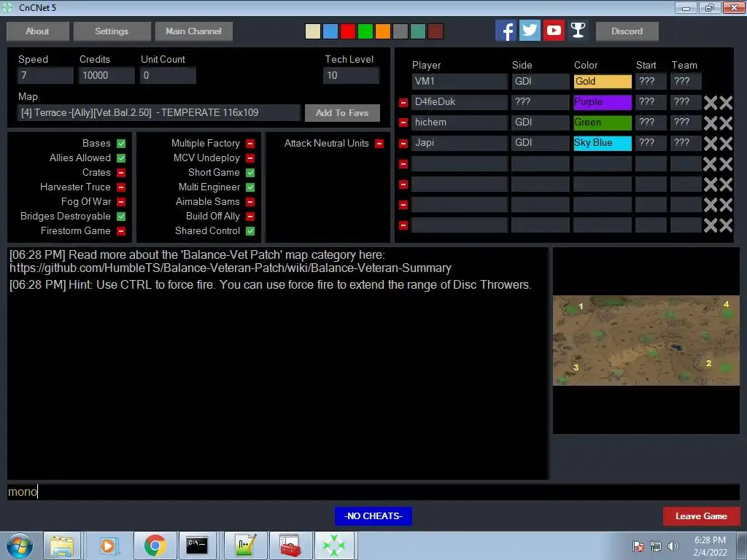747x560 pixels.
Task: Launch Google Chrome from the taskbar
Action: pyautogui.click(x=155, y=545)
